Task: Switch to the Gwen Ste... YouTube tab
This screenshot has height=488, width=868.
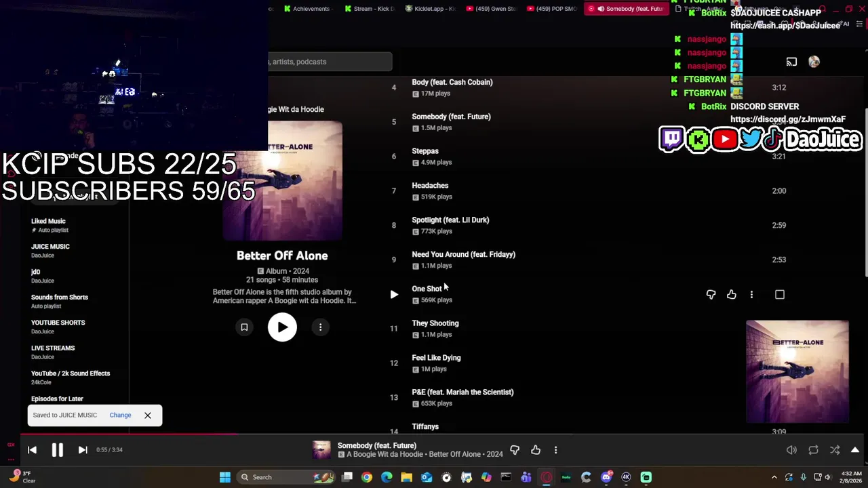Action: [x=491, y=9]
